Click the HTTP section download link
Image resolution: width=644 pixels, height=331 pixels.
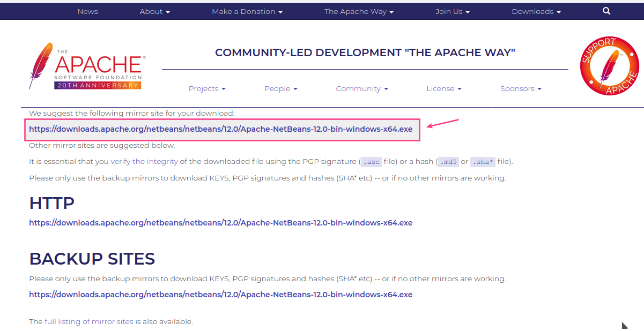click(x=220, y=223)
